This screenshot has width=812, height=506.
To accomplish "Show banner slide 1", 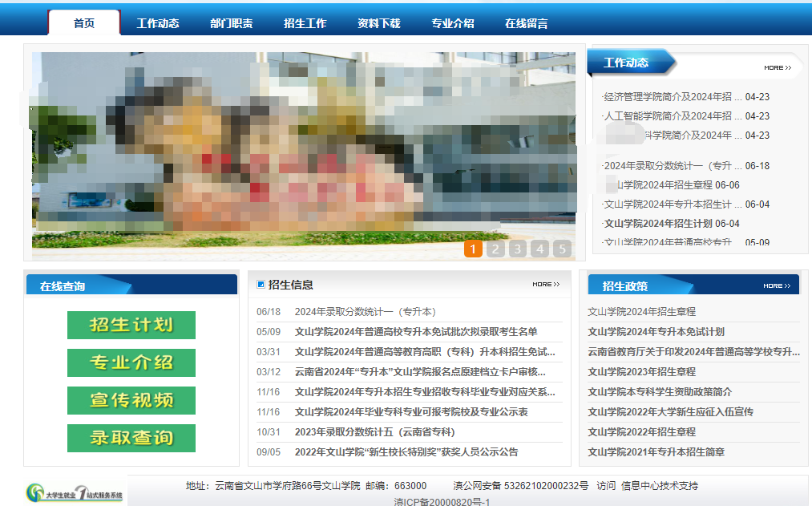I will coord(473,249).
